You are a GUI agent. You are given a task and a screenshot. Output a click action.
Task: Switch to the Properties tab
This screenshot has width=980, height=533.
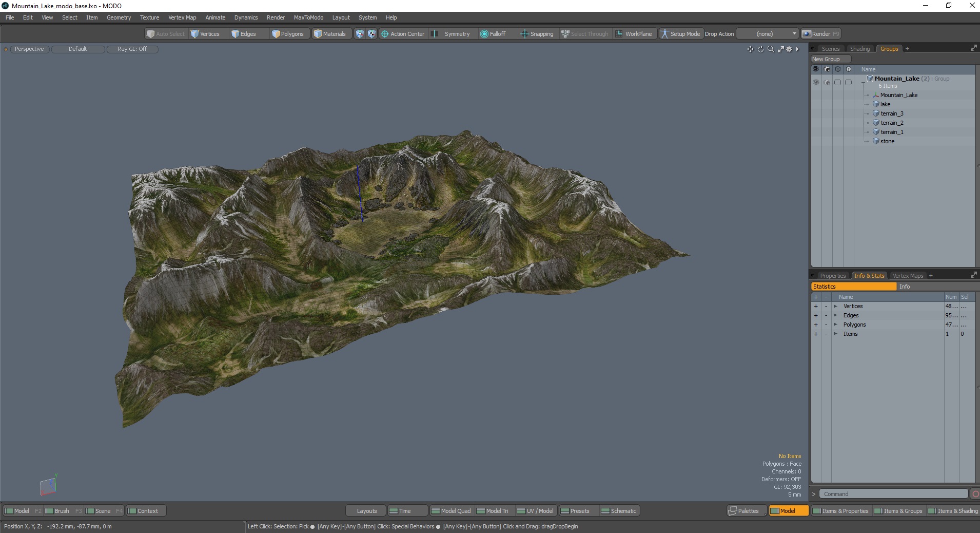tap(832, 276)
